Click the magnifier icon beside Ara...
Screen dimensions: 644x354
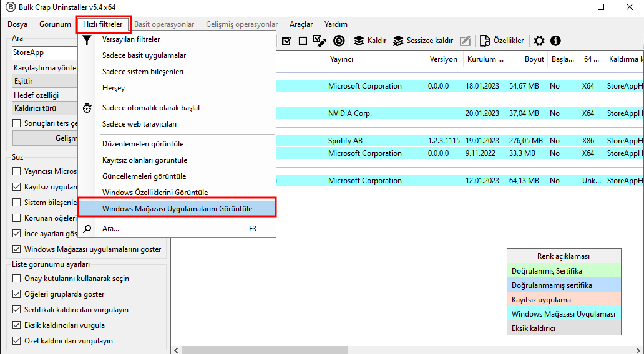pyautogui.click(x=87, y=229)
